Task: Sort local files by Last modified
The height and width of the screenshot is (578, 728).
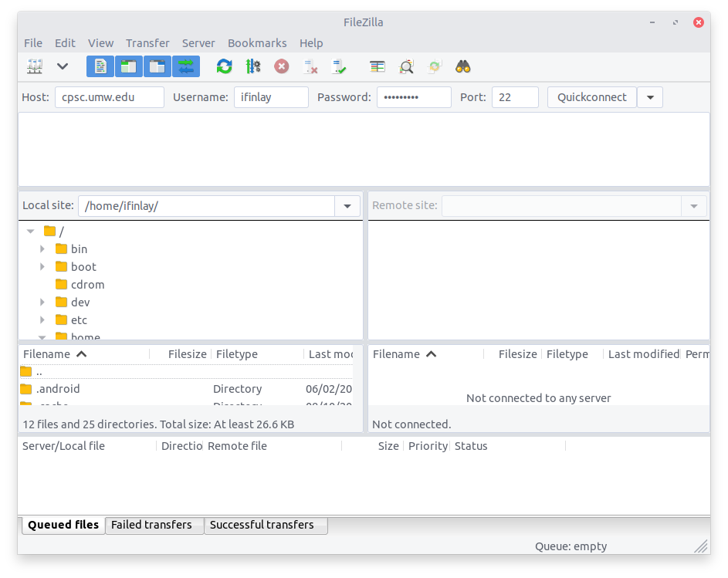Action: click(x=329, y=354)
